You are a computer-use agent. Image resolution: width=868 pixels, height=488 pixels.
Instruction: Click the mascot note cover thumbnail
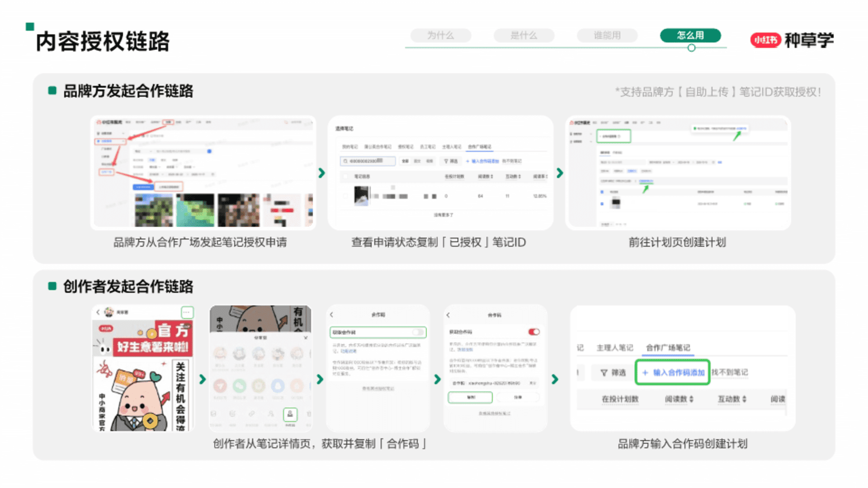point(143,375)
